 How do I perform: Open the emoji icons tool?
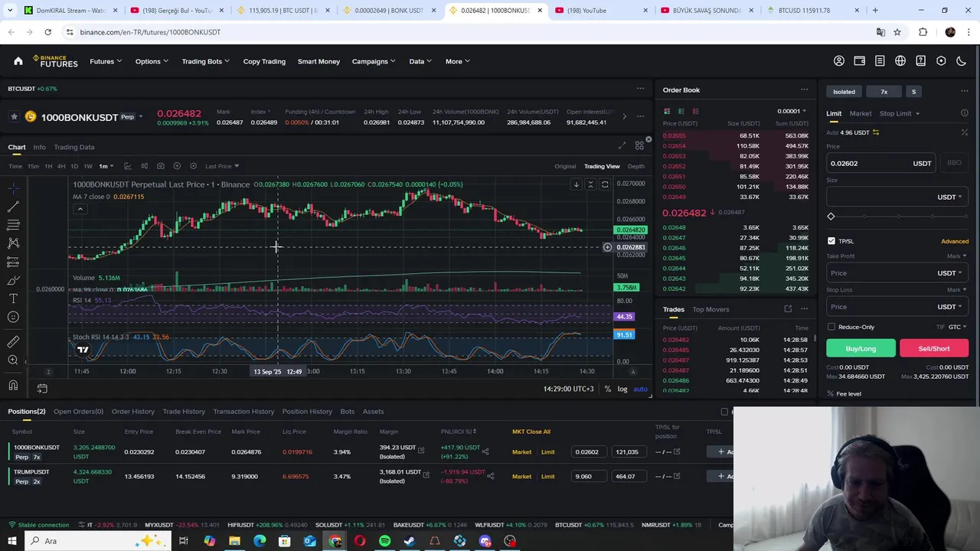coord(13,317)
